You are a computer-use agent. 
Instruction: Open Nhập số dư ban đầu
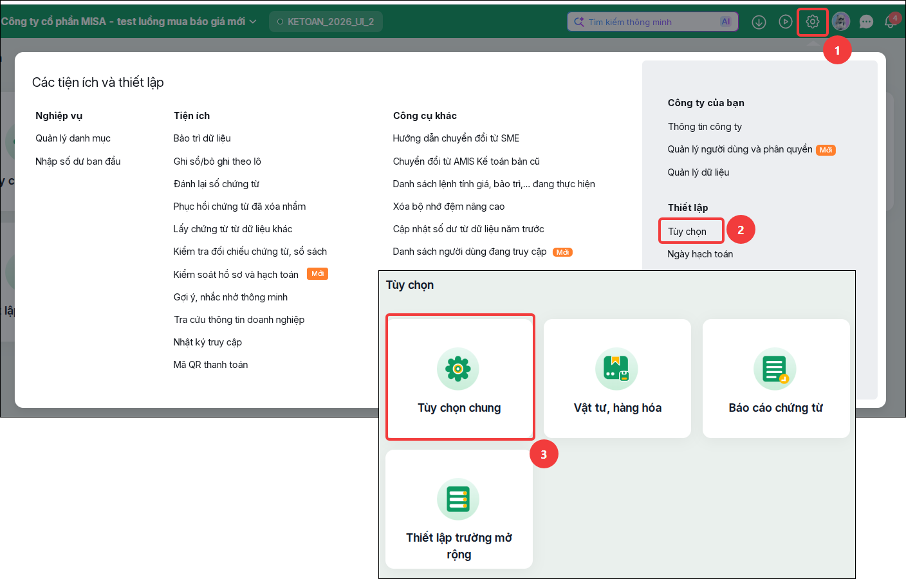(x=78, y=161)
